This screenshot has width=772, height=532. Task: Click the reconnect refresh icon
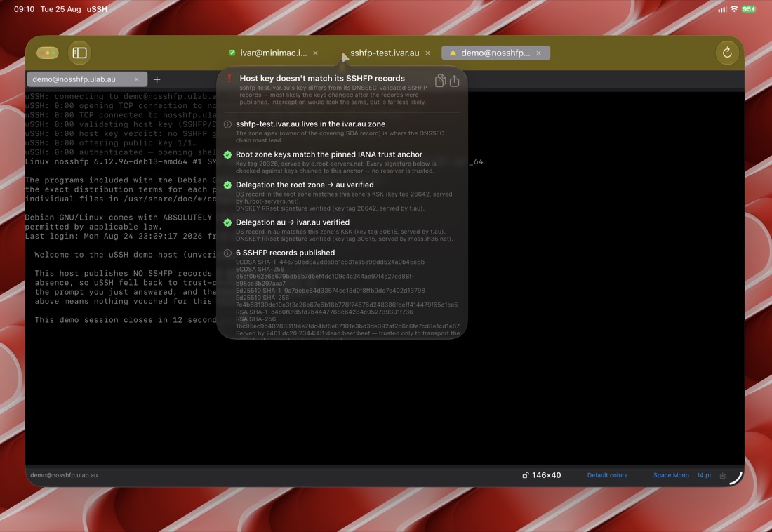point(726,53)
